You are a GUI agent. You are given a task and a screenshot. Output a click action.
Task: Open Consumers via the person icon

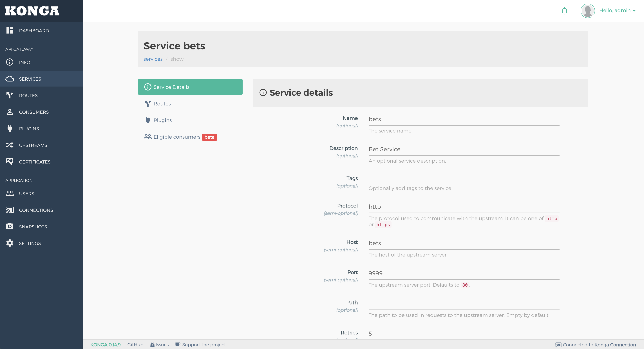pos(10,112)
